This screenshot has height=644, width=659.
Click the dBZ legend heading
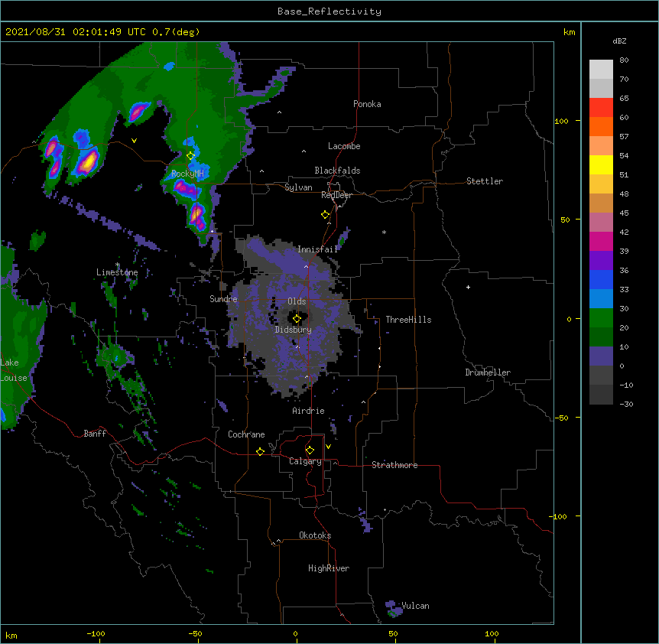tap(619, 41)
